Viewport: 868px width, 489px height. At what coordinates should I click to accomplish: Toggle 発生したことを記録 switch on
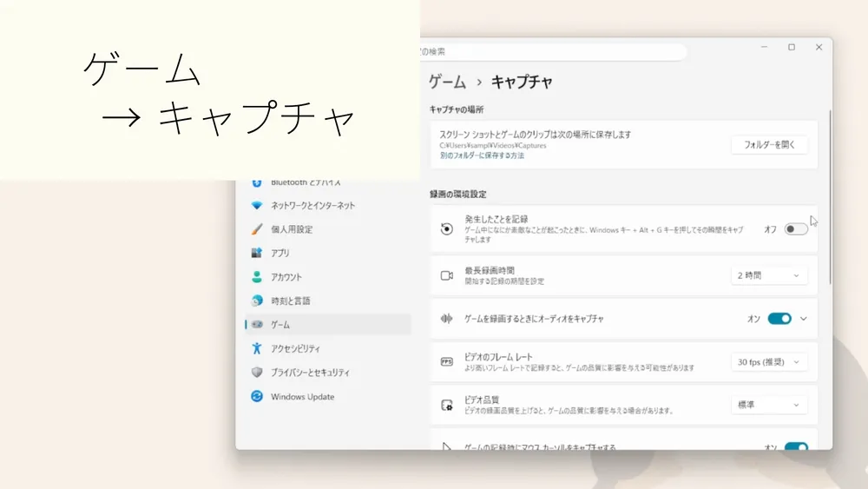[795, 229]
